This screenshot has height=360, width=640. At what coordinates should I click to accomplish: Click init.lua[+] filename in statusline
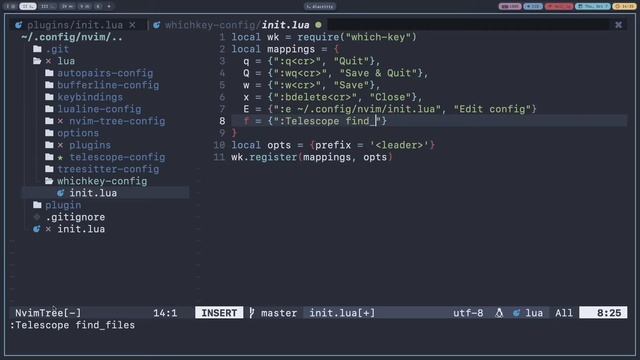click(x=342, y=313)
